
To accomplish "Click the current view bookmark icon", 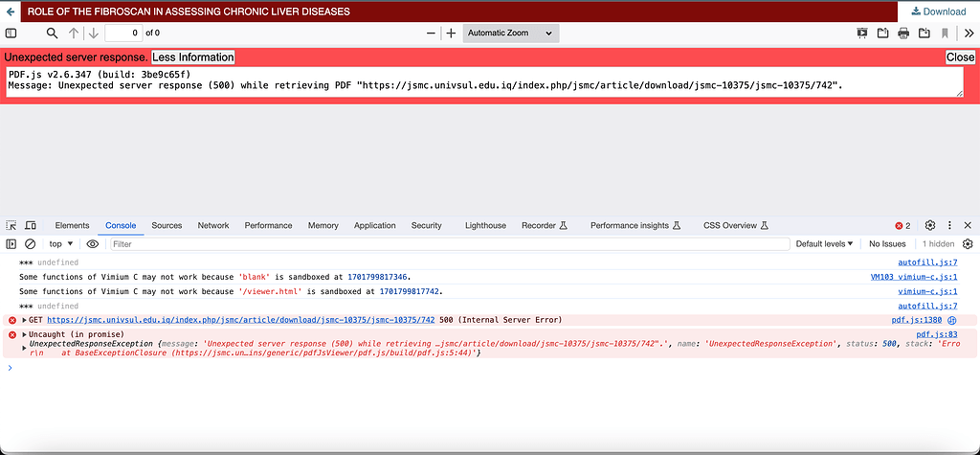I will click(945, 34).
